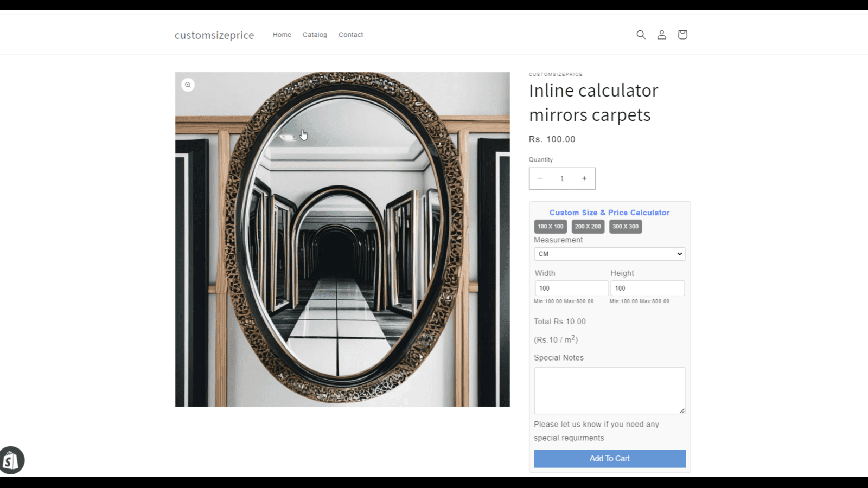Open the Shopify badge icon

click(11, 460)
